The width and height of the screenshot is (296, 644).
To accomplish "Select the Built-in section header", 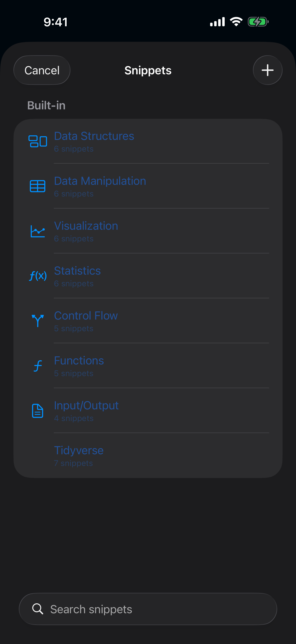I will (x=46, y=106).
